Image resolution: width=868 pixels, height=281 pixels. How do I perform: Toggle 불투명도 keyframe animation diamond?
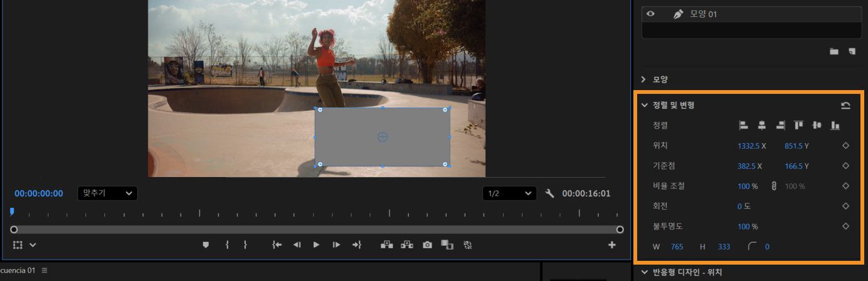[845, 226]
